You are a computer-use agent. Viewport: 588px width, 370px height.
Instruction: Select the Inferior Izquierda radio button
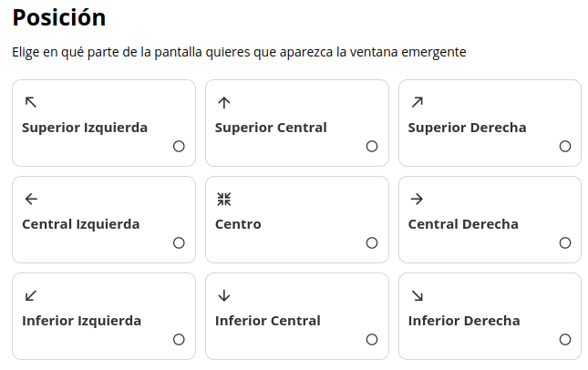pos(179,339)
